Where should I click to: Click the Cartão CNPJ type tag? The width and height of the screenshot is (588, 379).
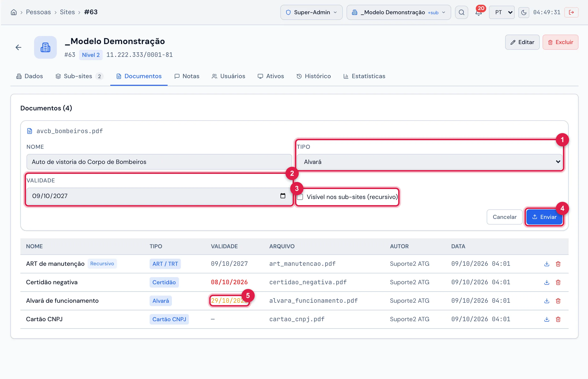coord(169,319)
